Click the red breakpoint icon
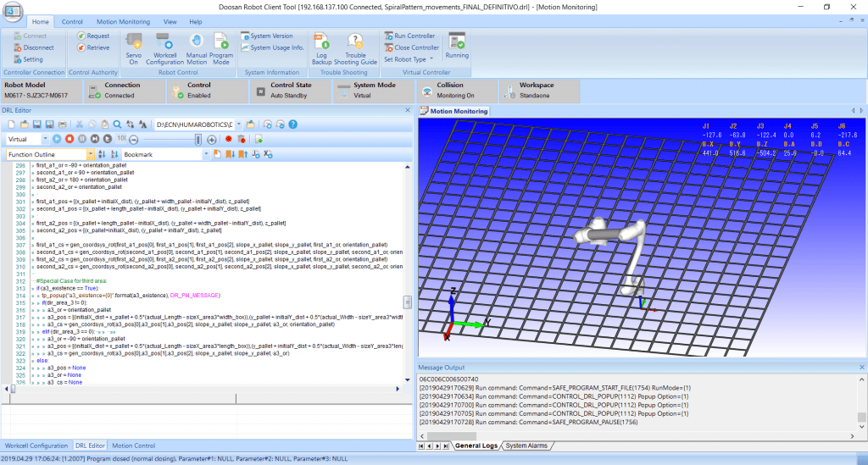This screenshot has height=465, width=868. pos(229,139)
